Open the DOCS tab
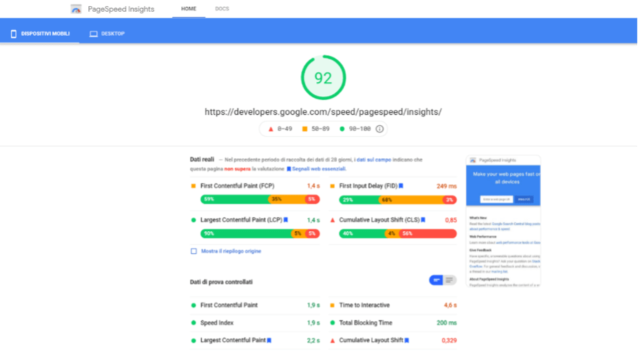Screen dimensions: 644x357 (222, 9)
